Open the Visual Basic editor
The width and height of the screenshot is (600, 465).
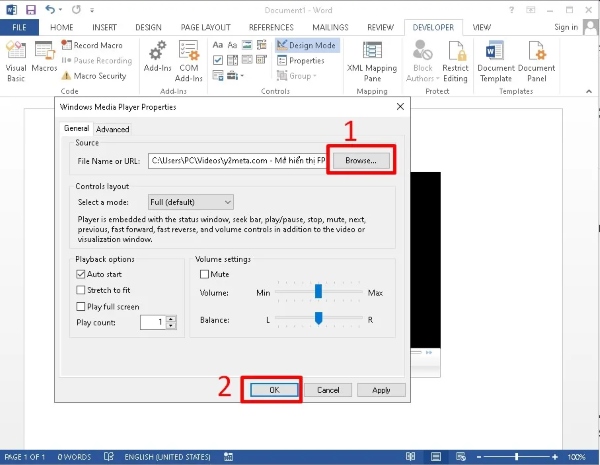click(x=16, y=60)
